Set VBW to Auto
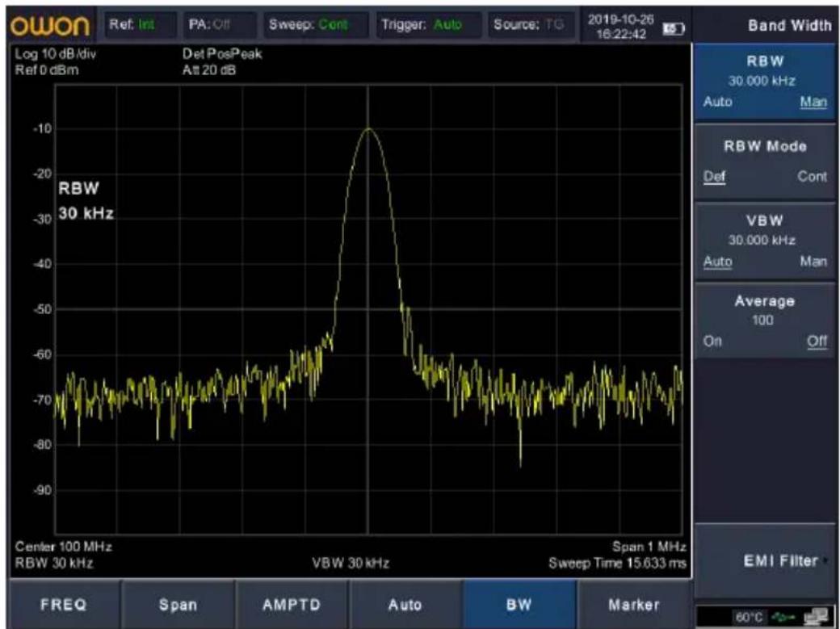 pyautogui.click(x=717, y=262)
